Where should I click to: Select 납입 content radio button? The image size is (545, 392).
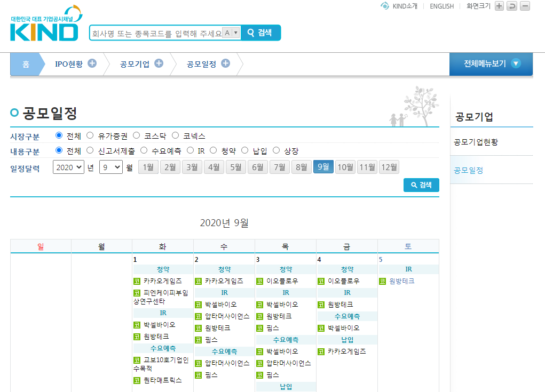point(245,150)
